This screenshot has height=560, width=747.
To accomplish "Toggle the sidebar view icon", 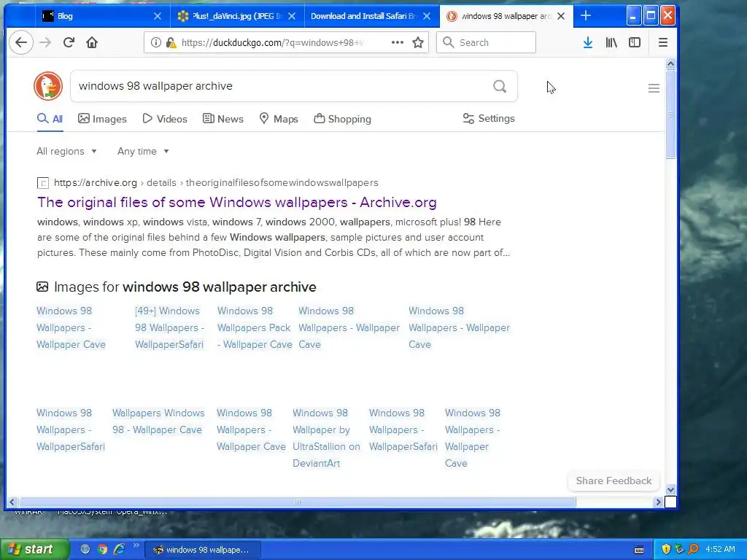I will [635, 42].
